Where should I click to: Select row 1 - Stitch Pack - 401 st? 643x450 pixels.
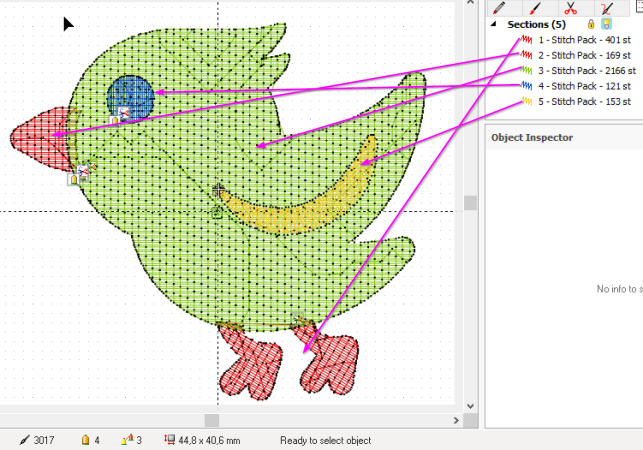click(575, 40)
